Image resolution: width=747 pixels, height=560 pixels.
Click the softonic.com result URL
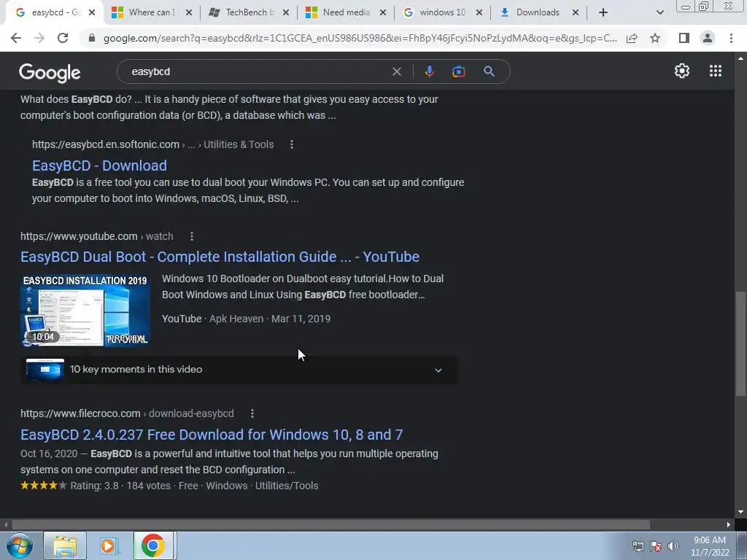(x=105, y=144)
